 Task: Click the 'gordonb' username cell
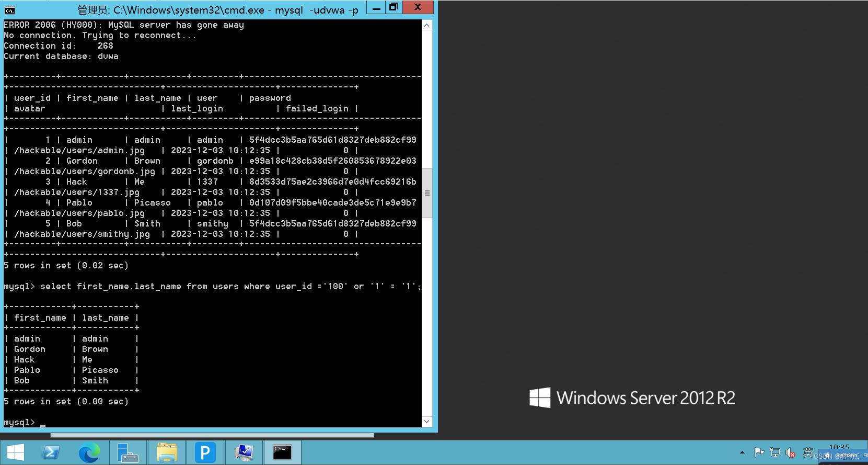coord(215,161)
